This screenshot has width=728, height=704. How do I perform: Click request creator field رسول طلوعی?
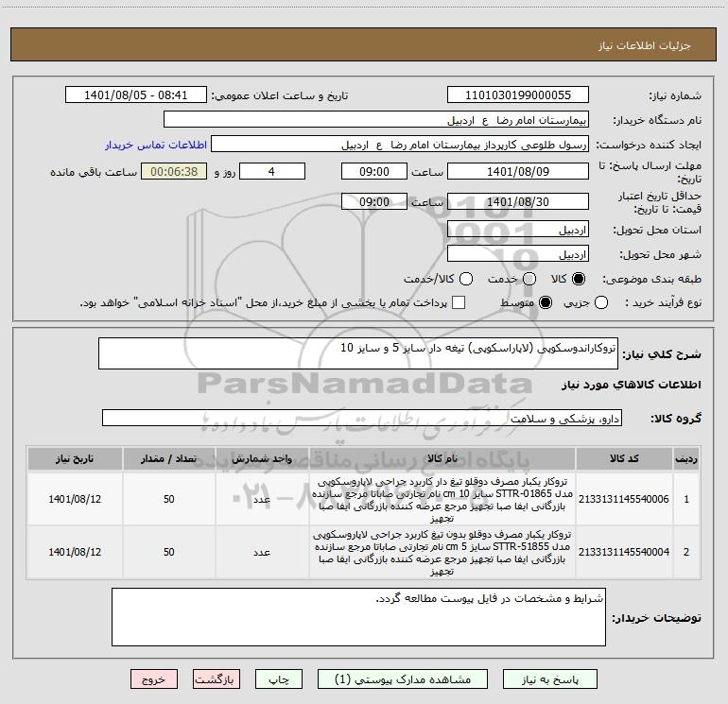400,145
